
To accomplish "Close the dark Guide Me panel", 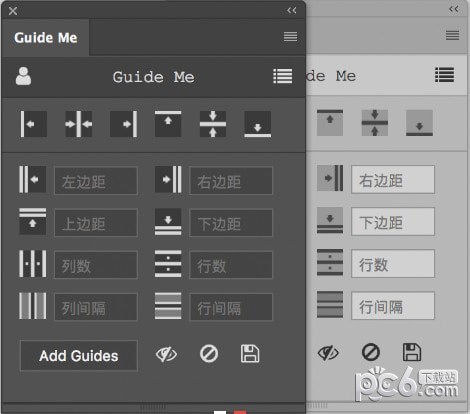I will pyautogui.click(x=13, y=11).
